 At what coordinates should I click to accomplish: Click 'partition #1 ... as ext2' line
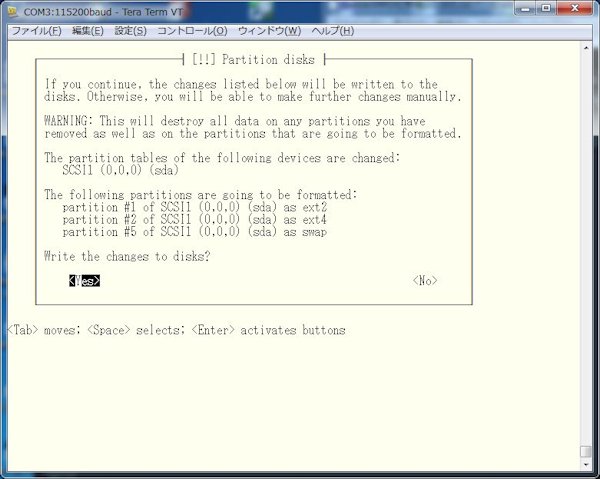[195, 207]
